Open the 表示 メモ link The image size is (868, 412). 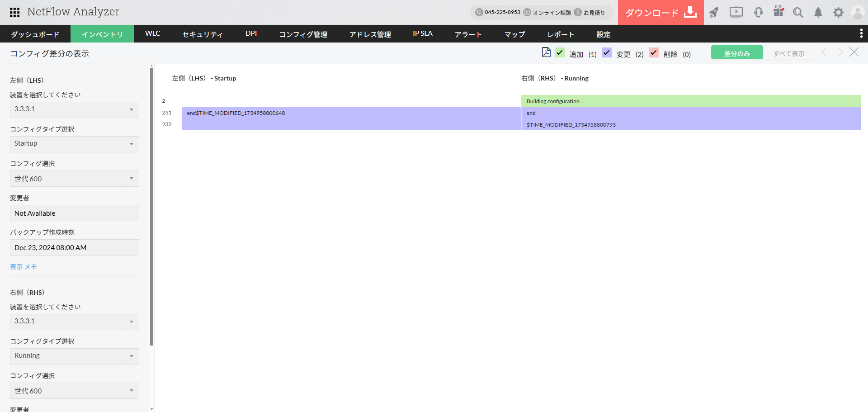(x=24, y=267)
